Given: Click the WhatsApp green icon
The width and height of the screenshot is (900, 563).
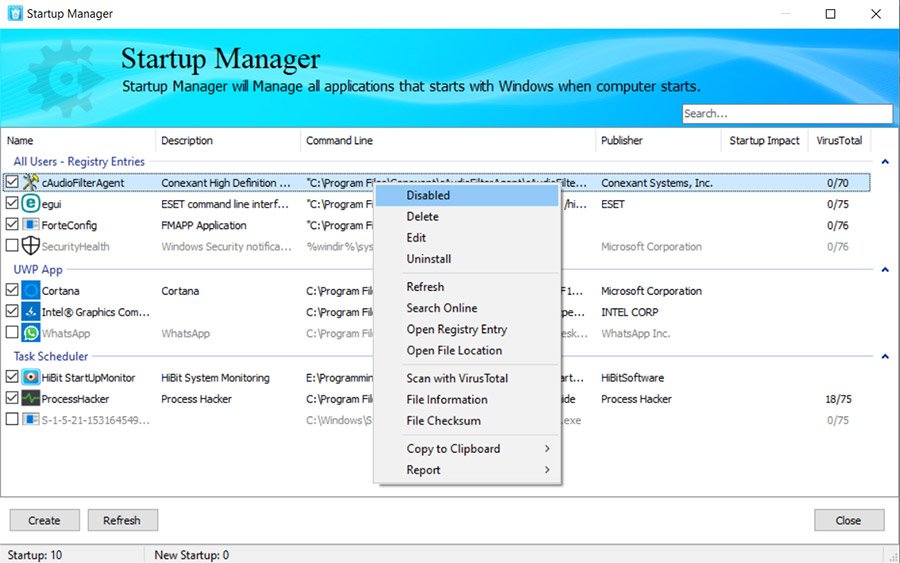Looking at the screenshot, I should pos(30,332).
